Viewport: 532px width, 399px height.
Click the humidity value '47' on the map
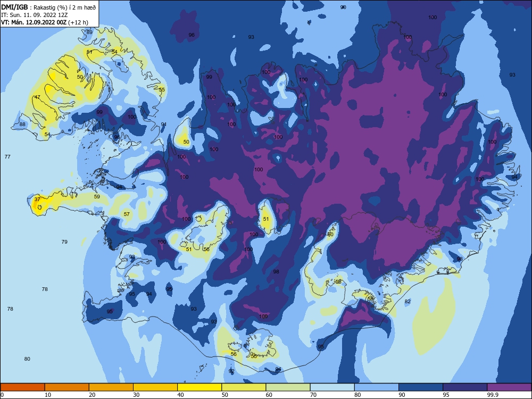(37, 97)
